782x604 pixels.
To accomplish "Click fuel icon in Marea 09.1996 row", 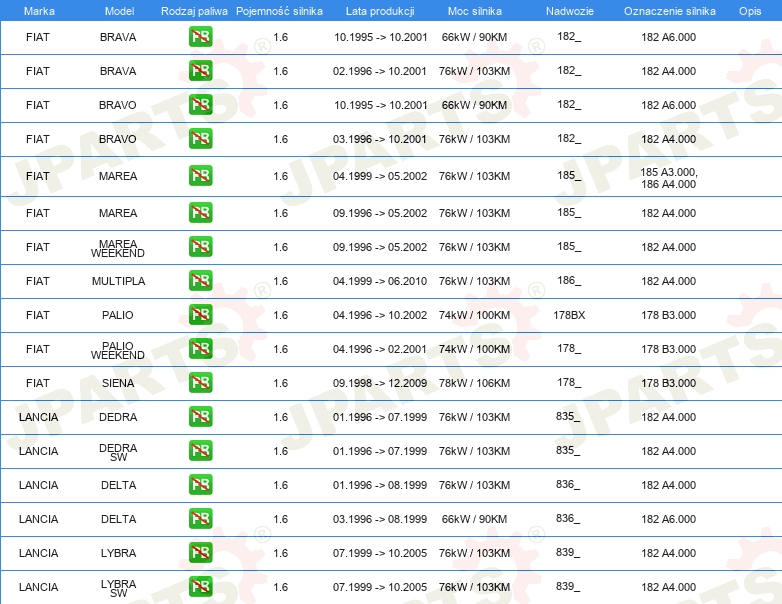I will click(x=200, y=212).
